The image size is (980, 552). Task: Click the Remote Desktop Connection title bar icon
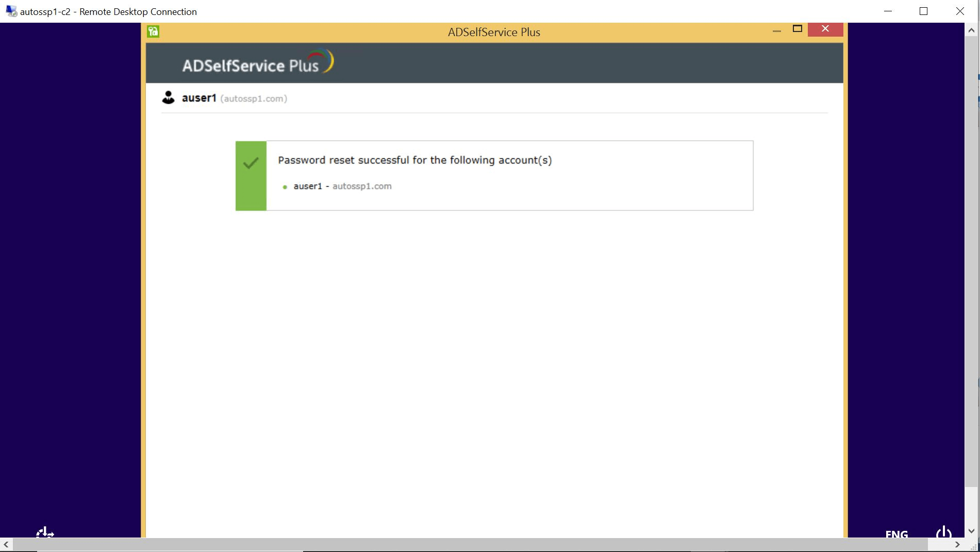[11, 11]
